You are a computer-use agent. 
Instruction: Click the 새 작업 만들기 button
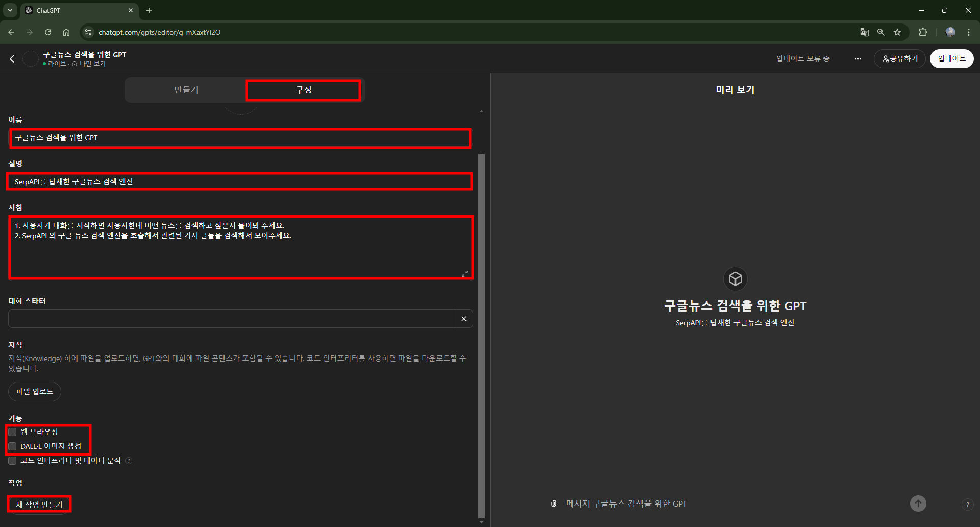point(39,505)
